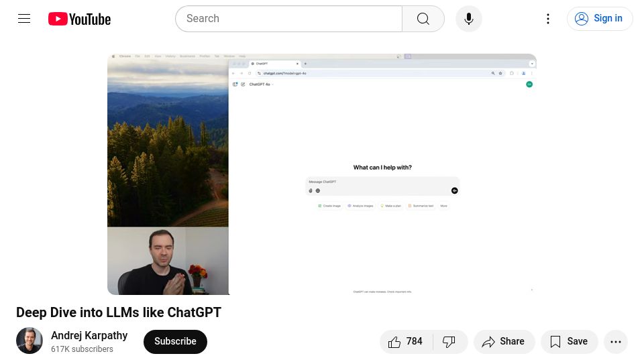Share this video
Viewport: 644px width, 362px height.
pos(504,341)
